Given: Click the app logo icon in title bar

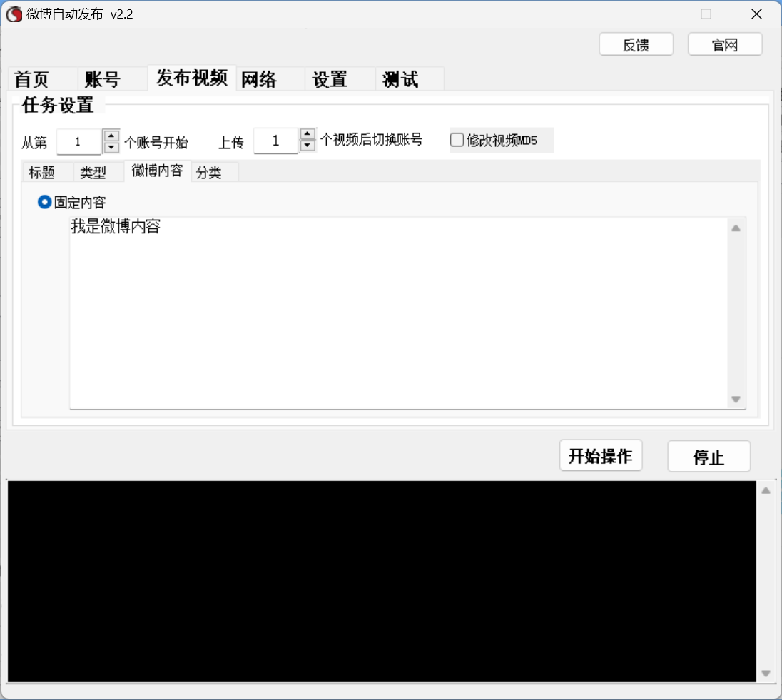Looking at the screenshot, I should point(14,14).
